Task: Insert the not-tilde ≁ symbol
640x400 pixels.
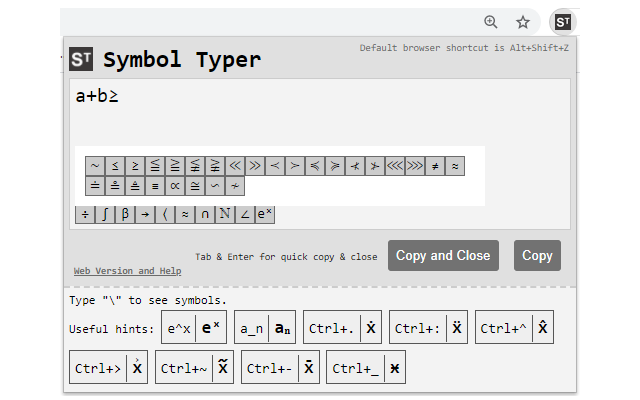Action: click(235, 186)
